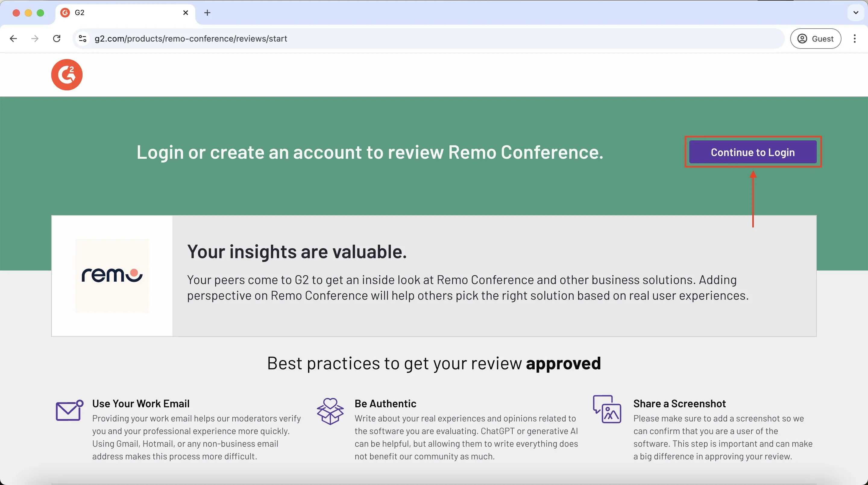Click the 'Best practices to get your review approved' heading
This screenshot has height=485, width=868.
pos(434,363)
